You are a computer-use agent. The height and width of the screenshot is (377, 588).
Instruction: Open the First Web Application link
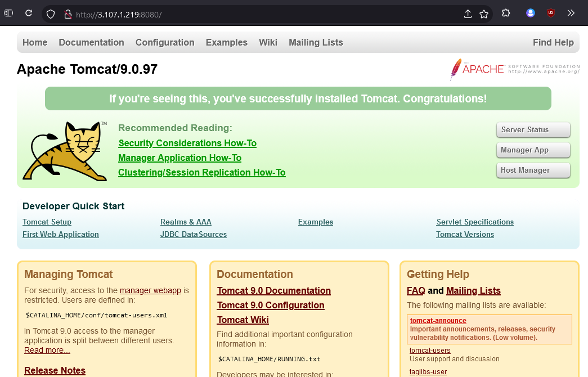pos(61,235)
